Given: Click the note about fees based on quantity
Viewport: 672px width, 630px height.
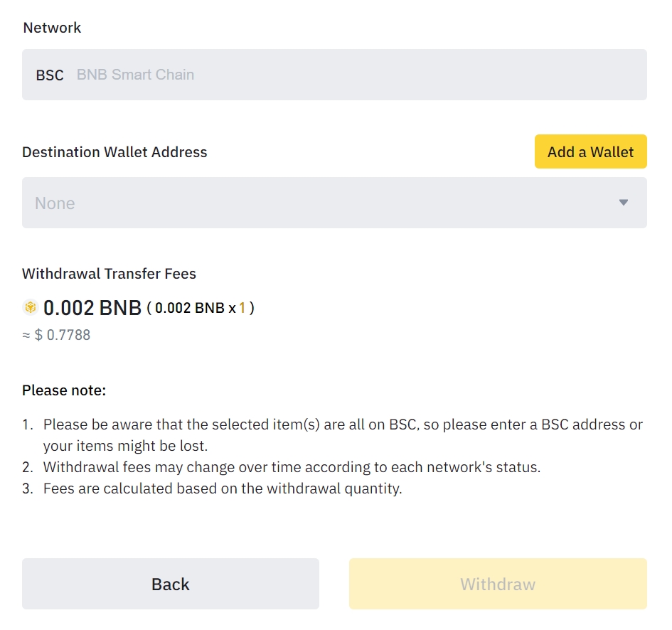Looking at the screenshot, I should pyautogui.click(x=223, y=489).
